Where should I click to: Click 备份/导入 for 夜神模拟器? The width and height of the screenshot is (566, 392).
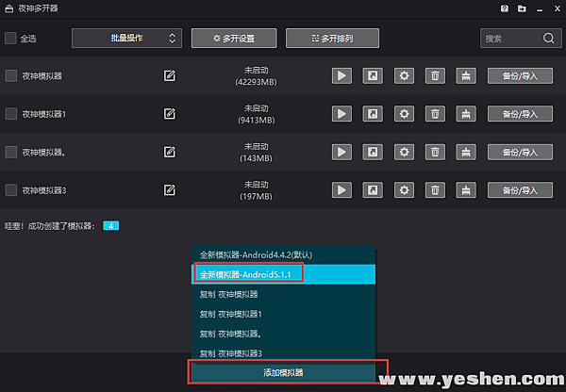520,75
